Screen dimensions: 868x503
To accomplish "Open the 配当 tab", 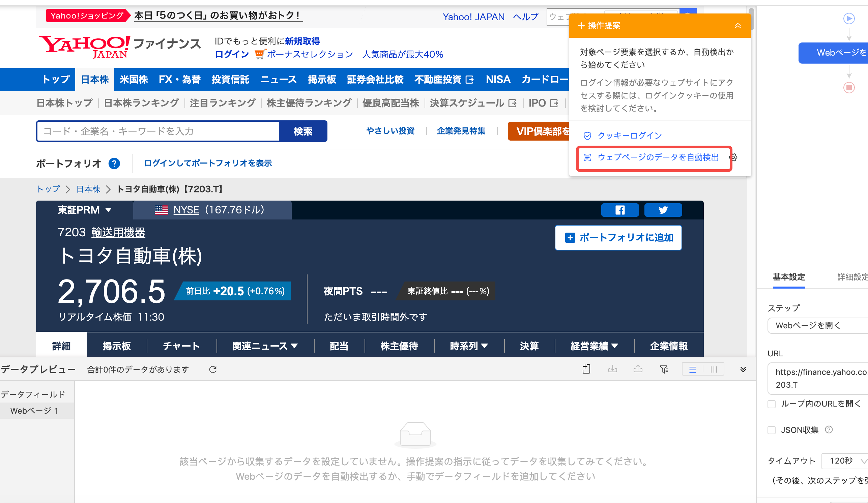I will pyautogui.click(x=339, y=346).
